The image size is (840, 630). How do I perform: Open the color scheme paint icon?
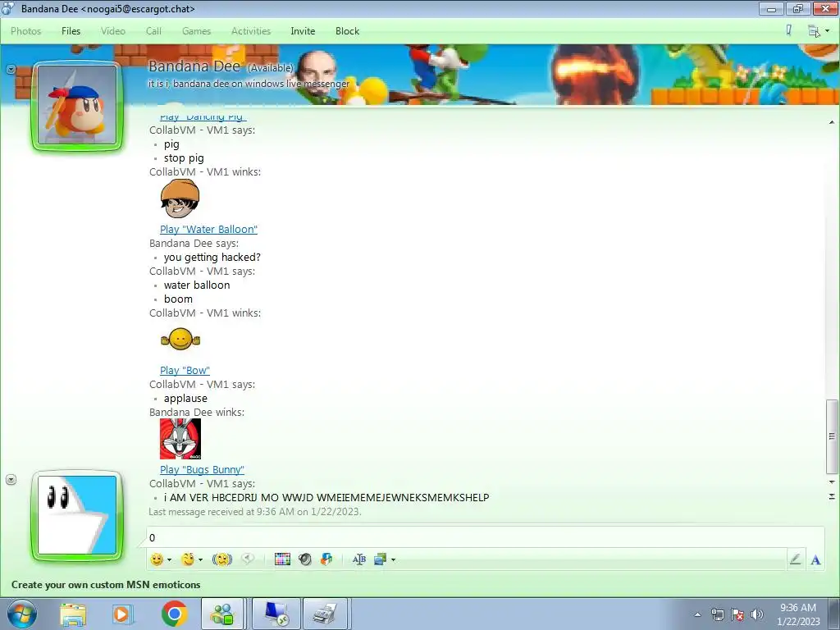[x=326, y=559]
